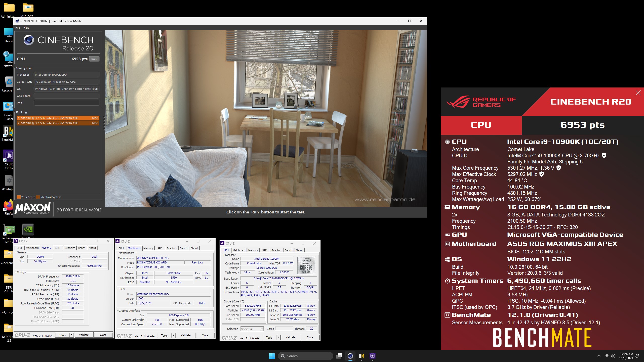Open the File menu in Cinebench
The height and width of the screenshot is (362, 644).
[x=18, y=28]
